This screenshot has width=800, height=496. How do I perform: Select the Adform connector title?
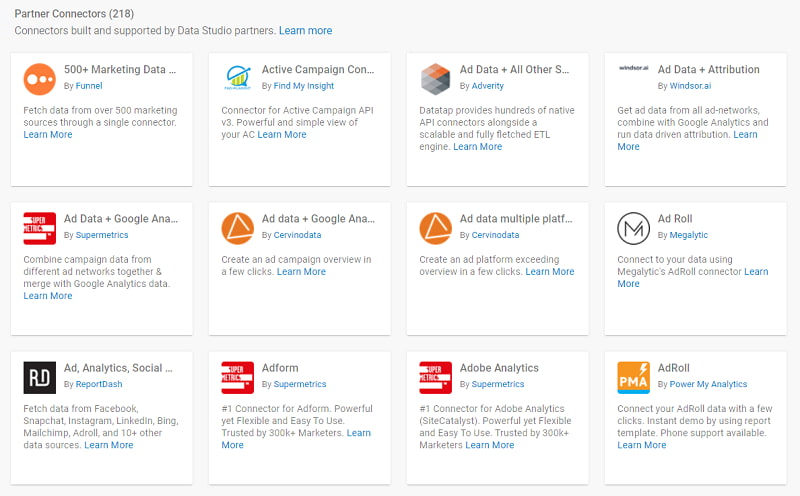tap(280, 368)
